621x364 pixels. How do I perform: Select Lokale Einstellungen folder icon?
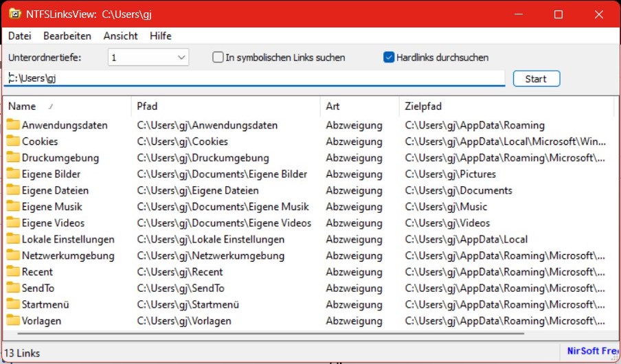tap(13, 238)
